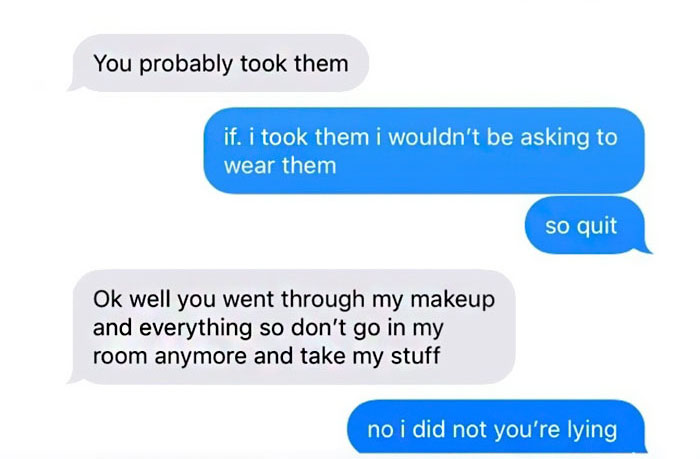Viewport: 700px width, 459px height.
Task: Click the word "makeup" in gray message
Action: coord(452,300)
